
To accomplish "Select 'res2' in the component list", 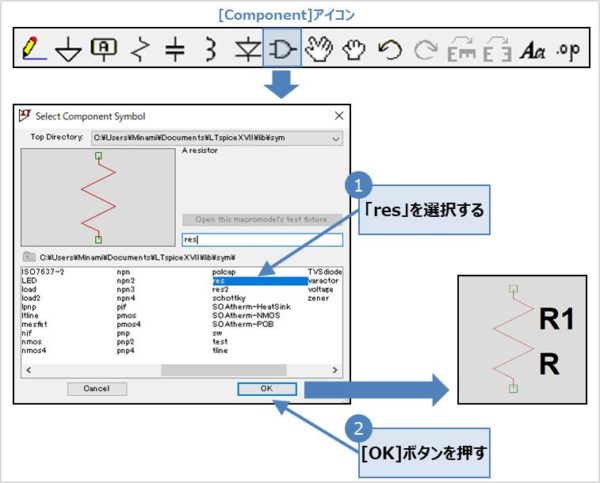I will pos(220,290).
